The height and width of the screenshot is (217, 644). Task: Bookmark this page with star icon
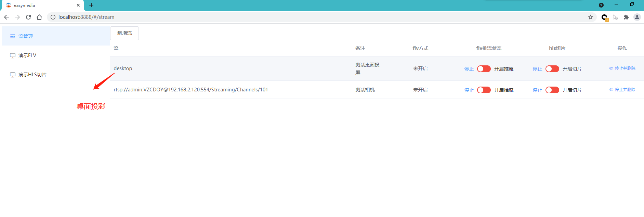591,17
